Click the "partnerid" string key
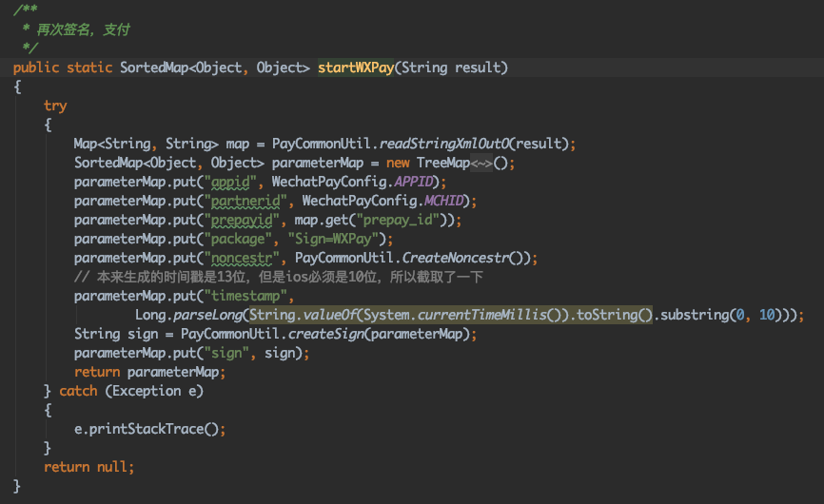 click(x=245, y=201)
